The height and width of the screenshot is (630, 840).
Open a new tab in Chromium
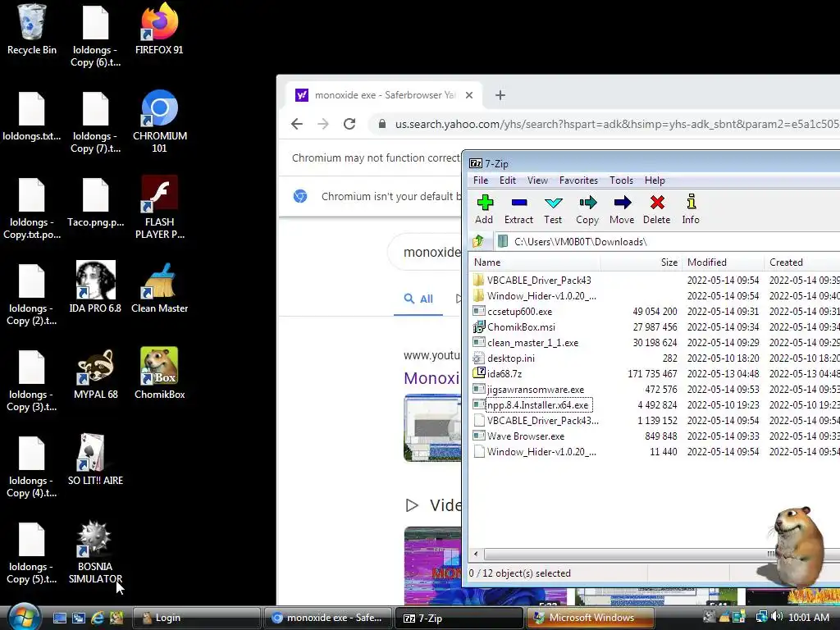[500, 95]
